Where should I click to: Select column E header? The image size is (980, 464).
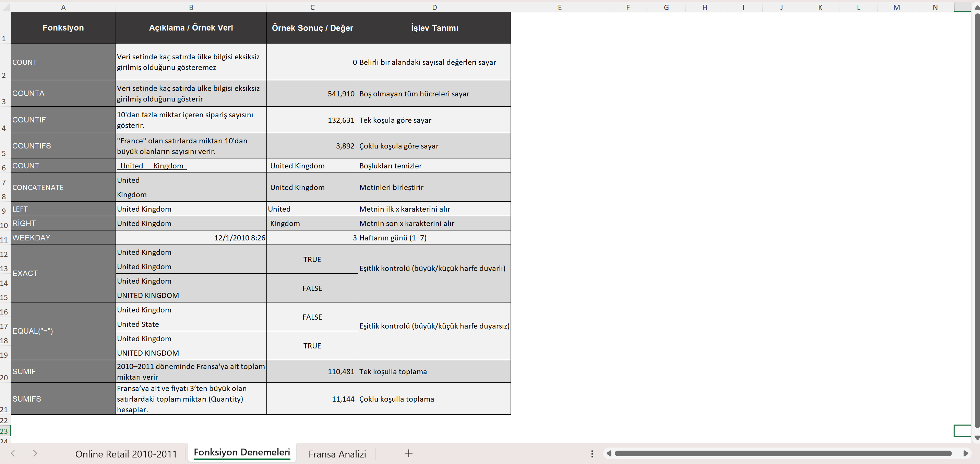pyautogui.click(x=560, y=7)
